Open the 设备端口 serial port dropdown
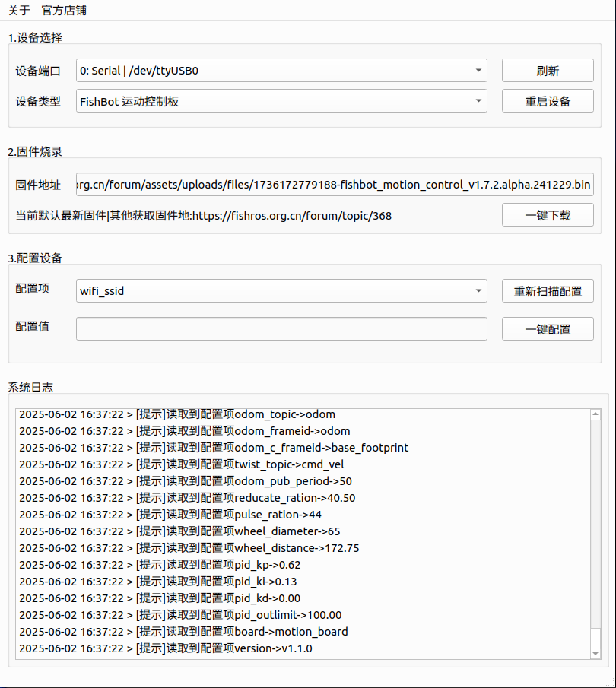616x688 pixels. (x=281, y=70)
